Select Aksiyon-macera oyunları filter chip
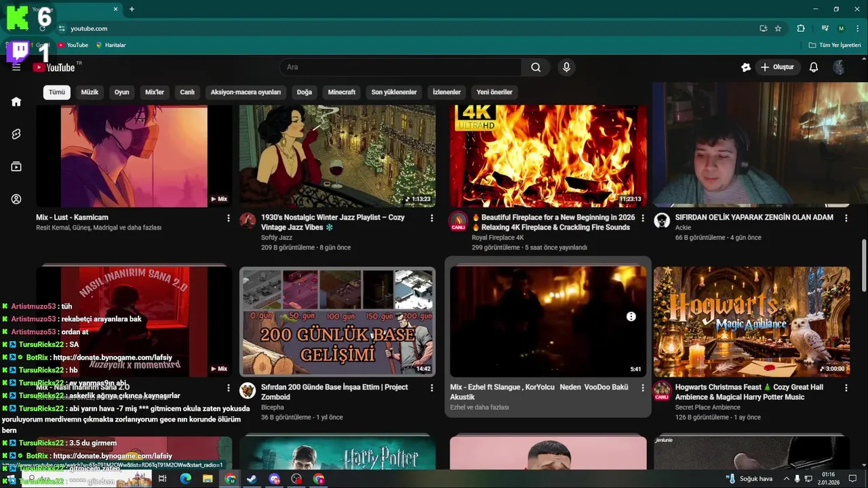This screenshot has height=488, width=868. click(x=245, y=92)
